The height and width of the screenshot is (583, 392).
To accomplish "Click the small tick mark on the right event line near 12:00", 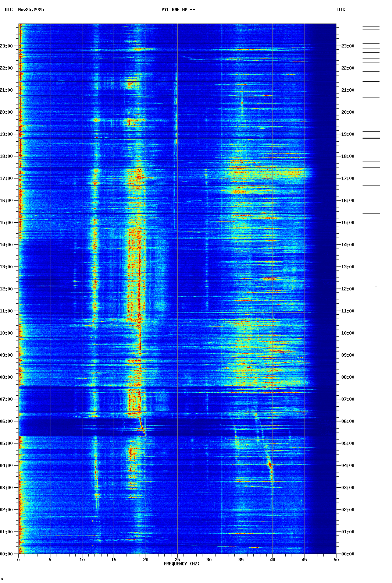I will coord(376,286).
